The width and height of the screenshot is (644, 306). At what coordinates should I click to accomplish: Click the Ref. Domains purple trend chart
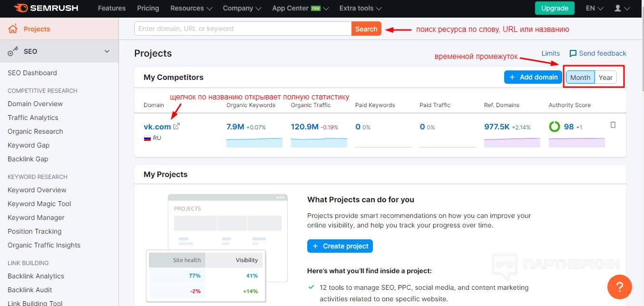tap(512, 142)
